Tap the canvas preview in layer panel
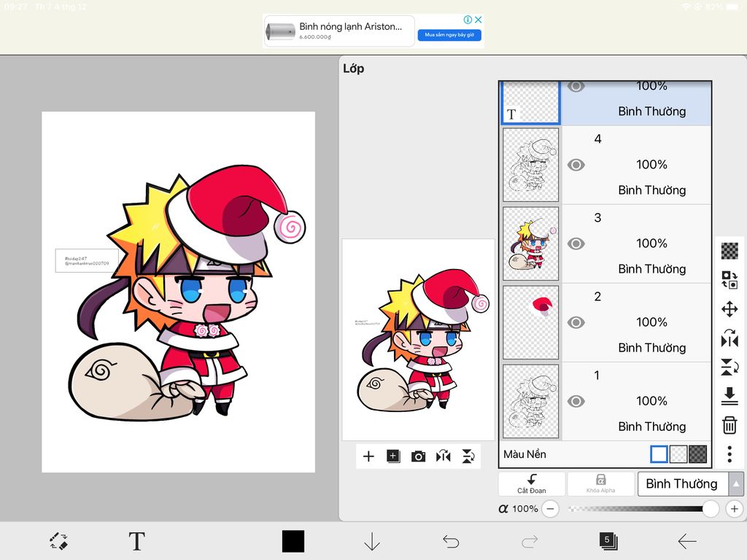Image resolution: width=747 pixels, height=560 pixels. (418, 340)
